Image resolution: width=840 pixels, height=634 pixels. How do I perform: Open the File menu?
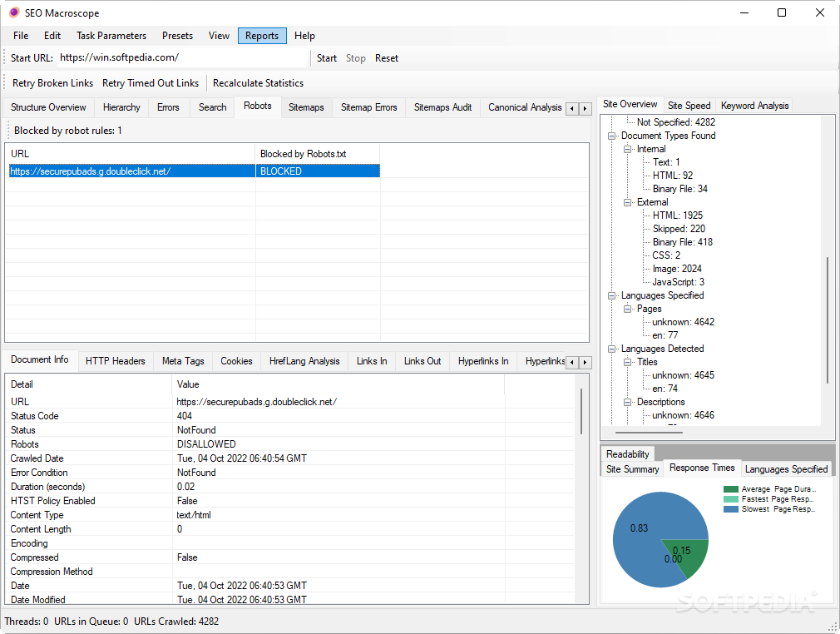21,36
